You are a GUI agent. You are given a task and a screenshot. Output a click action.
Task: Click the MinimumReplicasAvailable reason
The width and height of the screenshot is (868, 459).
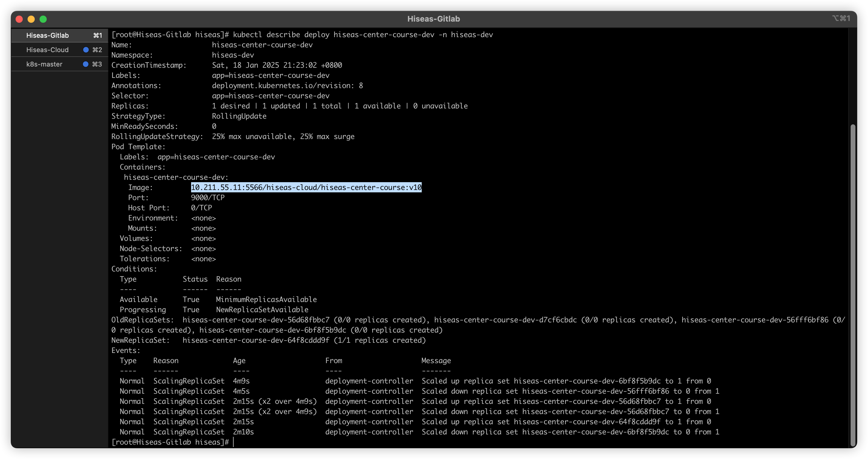coord(266,299)
